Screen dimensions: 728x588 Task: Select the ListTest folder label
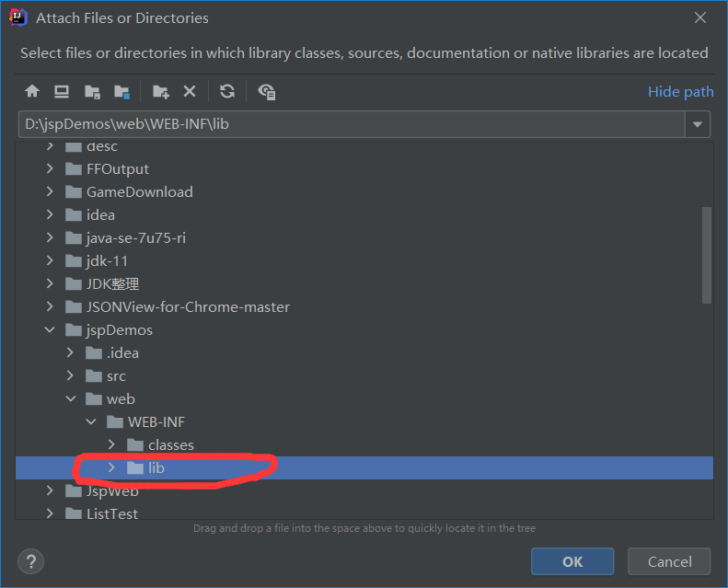[112, 513]
